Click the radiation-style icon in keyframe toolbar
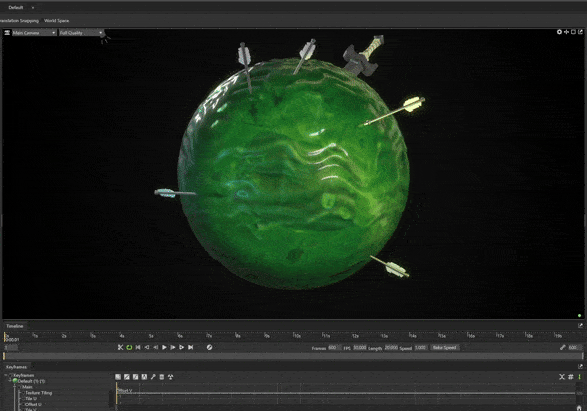The width and height of the screenshot is (587, 411). pyautogui.click(x=170, y=377)
